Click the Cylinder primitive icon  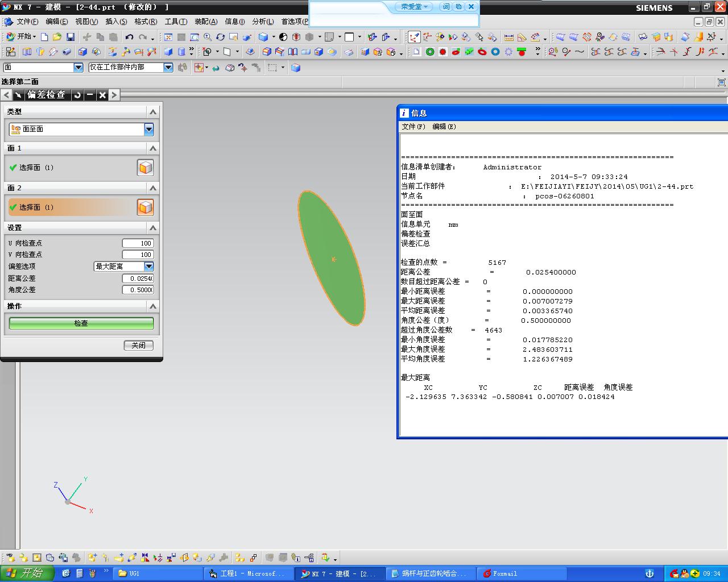(x=181, y=52)
